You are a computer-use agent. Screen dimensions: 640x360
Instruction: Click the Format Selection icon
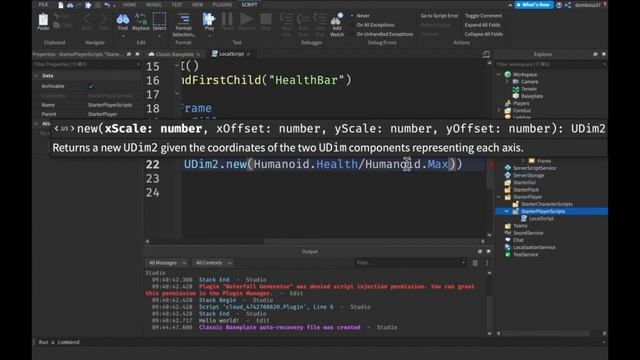[184, 19]
